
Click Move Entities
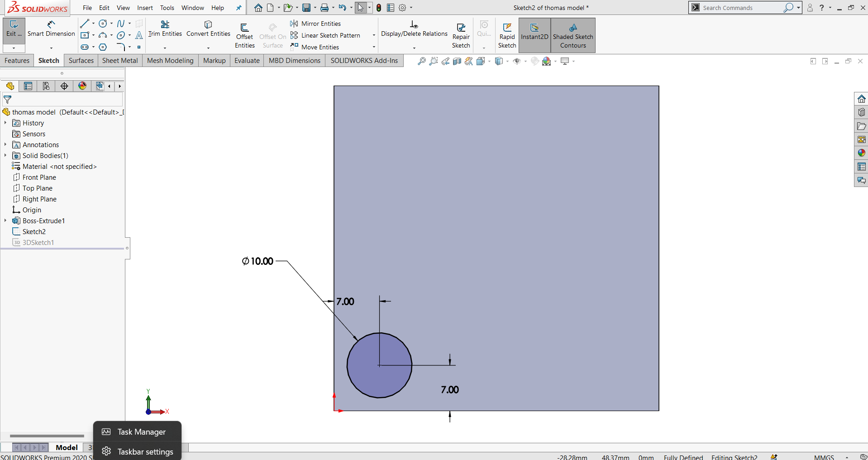(315, 47)
